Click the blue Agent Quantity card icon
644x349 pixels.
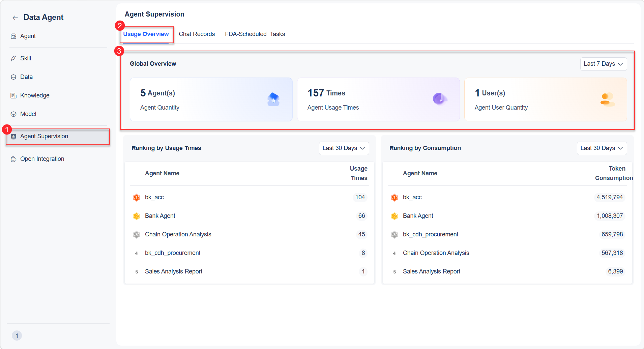pyautogui.click(x=273, y=99)
